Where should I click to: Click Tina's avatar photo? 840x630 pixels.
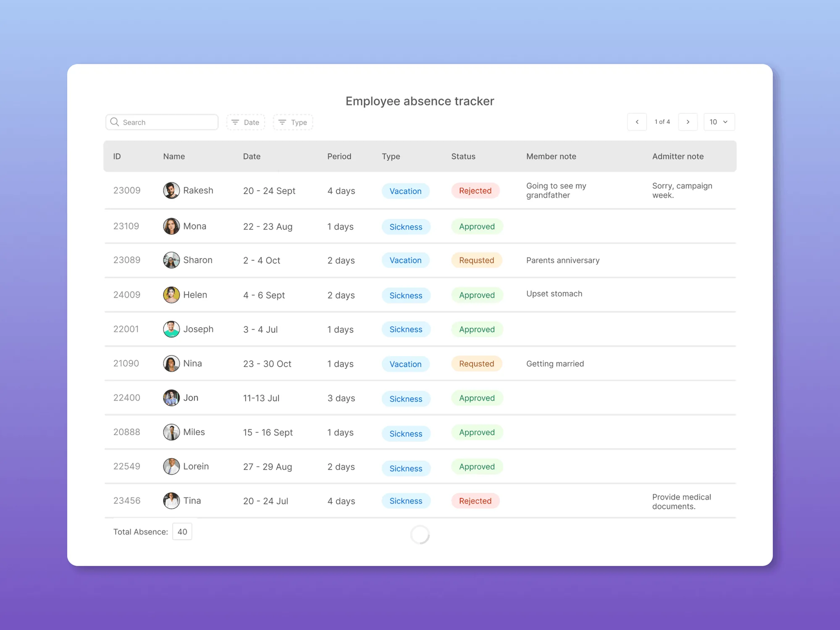click(171, 501)
